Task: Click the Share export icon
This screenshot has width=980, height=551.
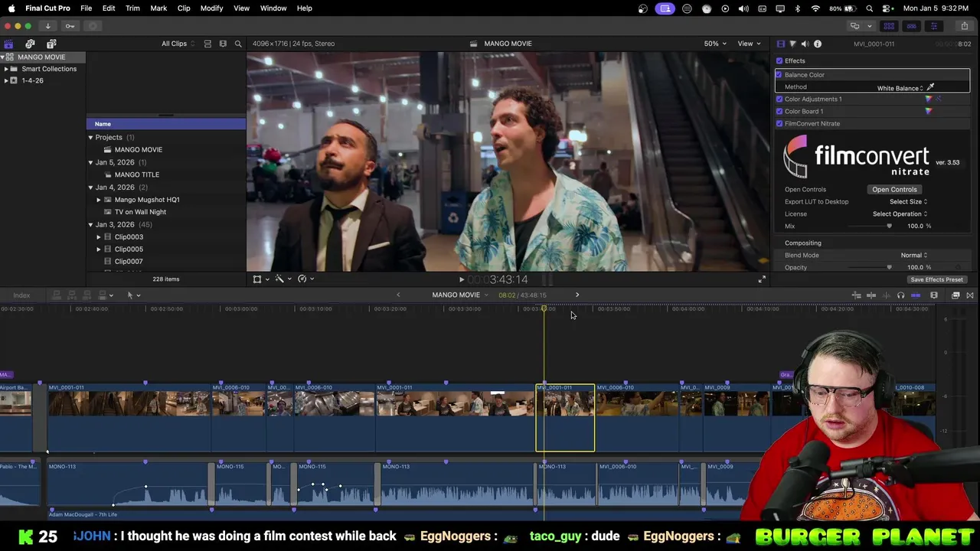Action: point(964,26)
